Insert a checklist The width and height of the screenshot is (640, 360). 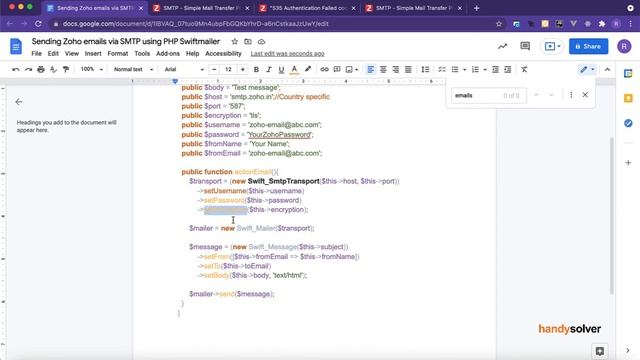click(x=442, y=70)
